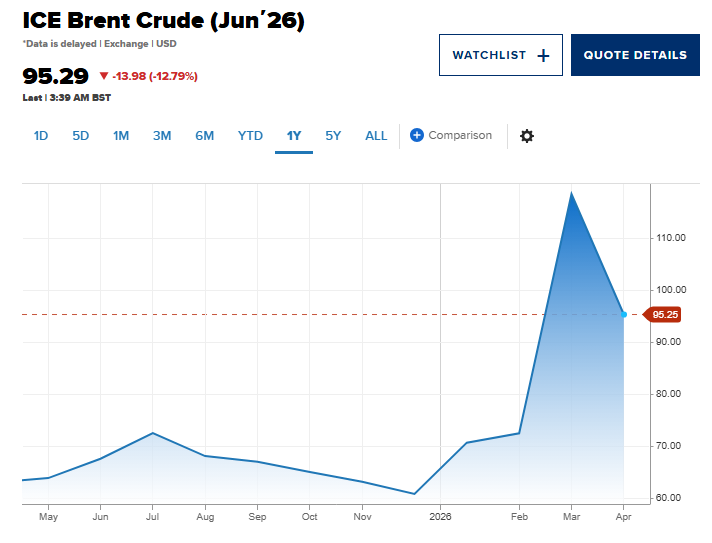712x543 pixels.
Task: Open the Comparison option
Action: click(451, 135)
